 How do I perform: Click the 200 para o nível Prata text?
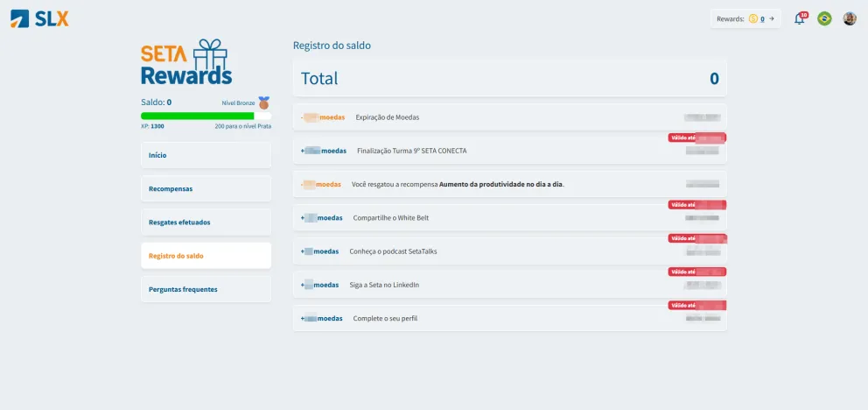coord(243,126)
